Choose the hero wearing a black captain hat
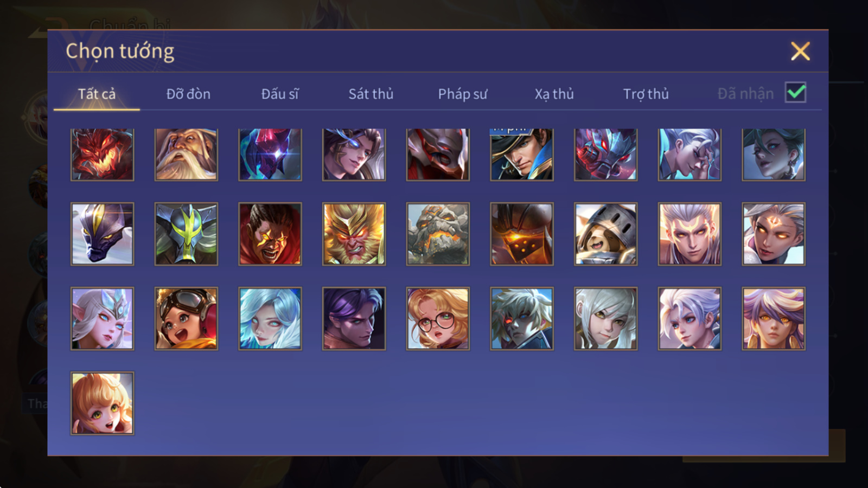 click(522, 154)
